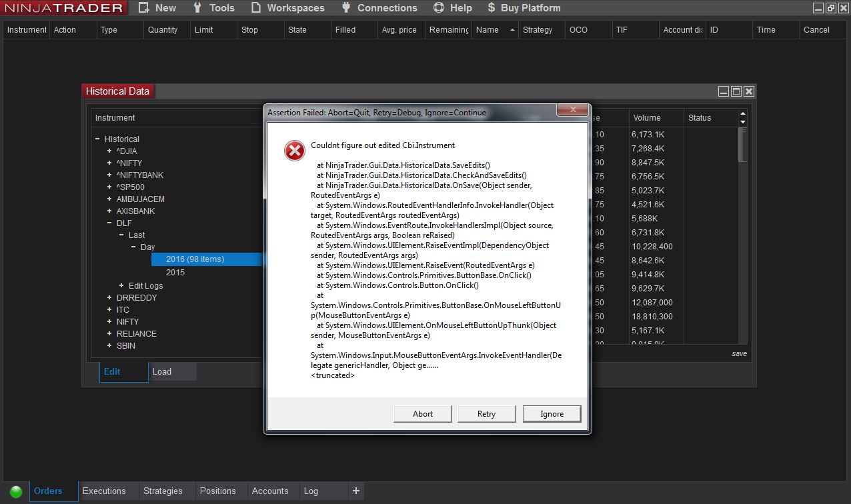The width and height of the screenshot is (851, 504).
Task: Open the Connections menu
Action: click(x=379, y=8)
